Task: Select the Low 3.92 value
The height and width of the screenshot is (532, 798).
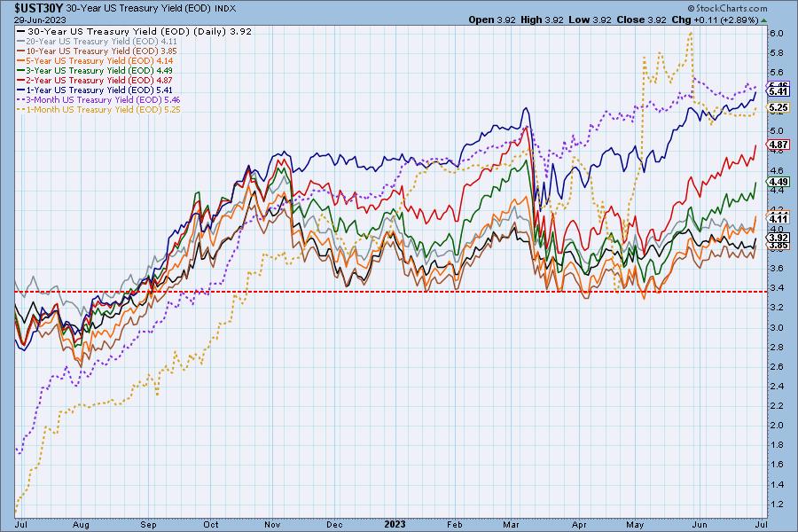Action: (x=589, y=20)
